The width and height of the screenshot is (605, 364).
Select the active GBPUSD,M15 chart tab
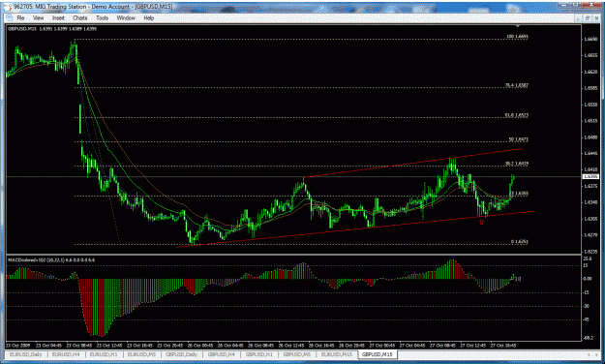(378, 354)
